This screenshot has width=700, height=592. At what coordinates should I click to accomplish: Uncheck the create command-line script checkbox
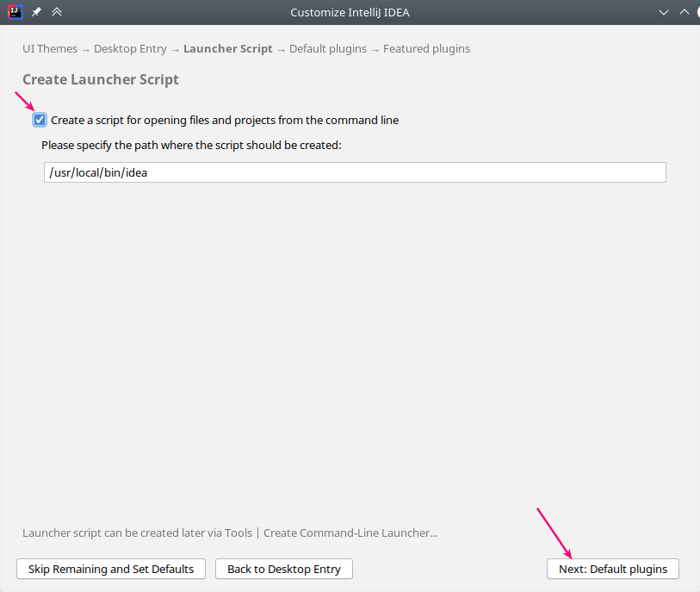click(x=39, y=120)
